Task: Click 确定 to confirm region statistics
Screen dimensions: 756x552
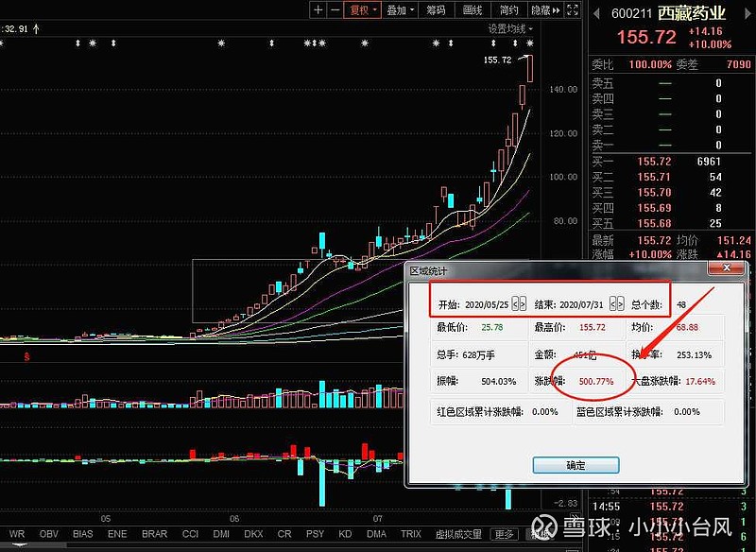Action: [x=576, y=465]
